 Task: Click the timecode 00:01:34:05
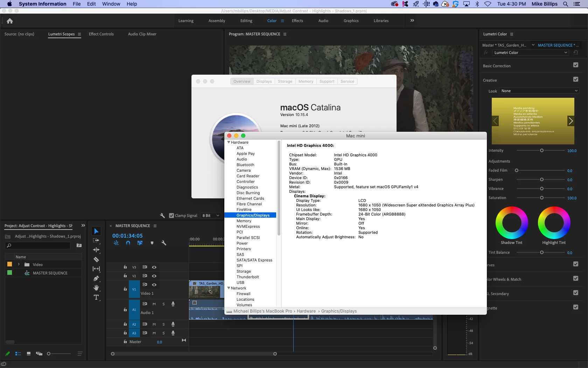127,236
